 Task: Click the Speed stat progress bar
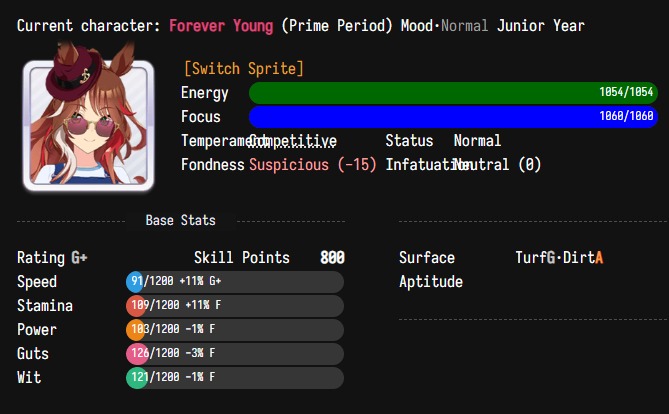(235, 282)
